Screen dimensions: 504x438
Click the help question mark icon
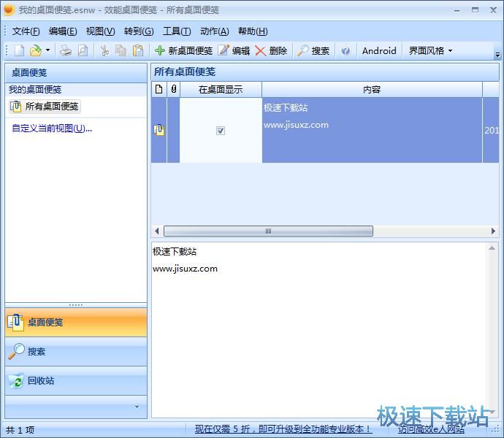tap(345, 50)
